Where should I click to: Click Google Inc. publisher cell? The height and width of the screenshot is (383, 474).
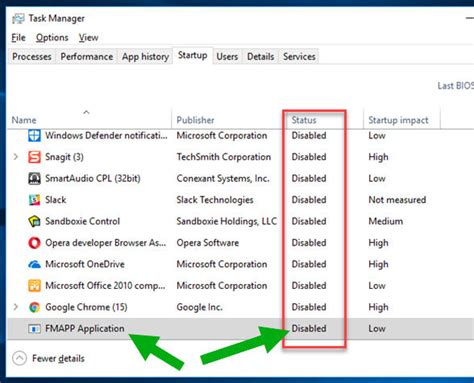199,307
